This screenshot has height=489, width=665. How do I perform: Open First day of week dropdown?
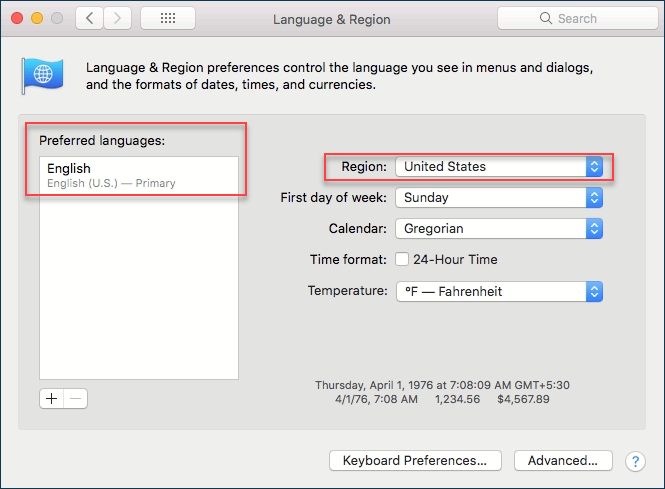click(499, 198)
